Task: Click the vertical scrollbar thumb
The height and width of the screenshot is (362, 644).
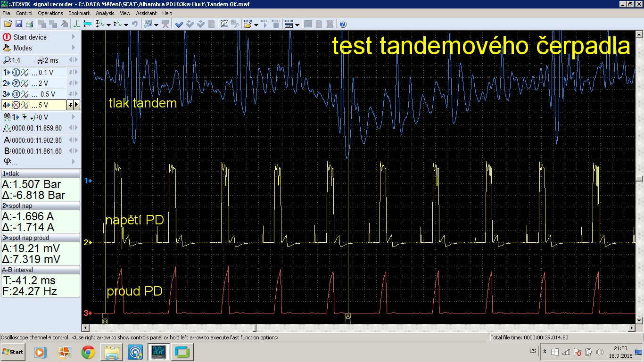Action: point(639,179)
